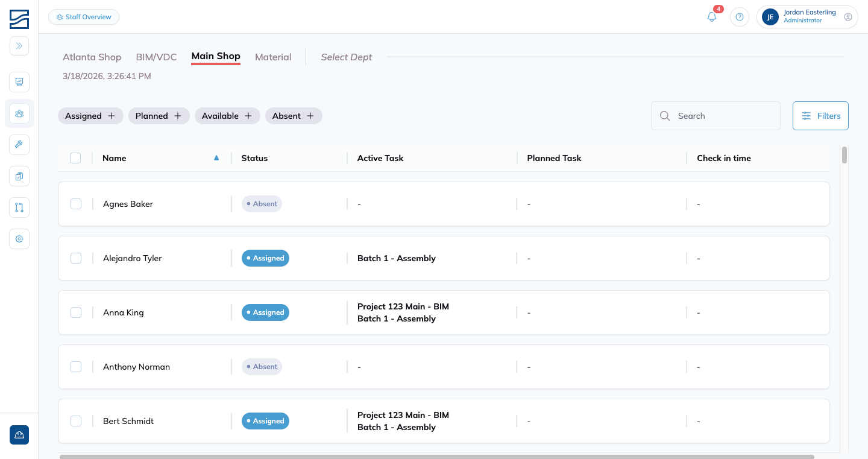Click Agnes Baker's Absent status badge
This screenshot has width=868, height=459.
tap(262, 204)
